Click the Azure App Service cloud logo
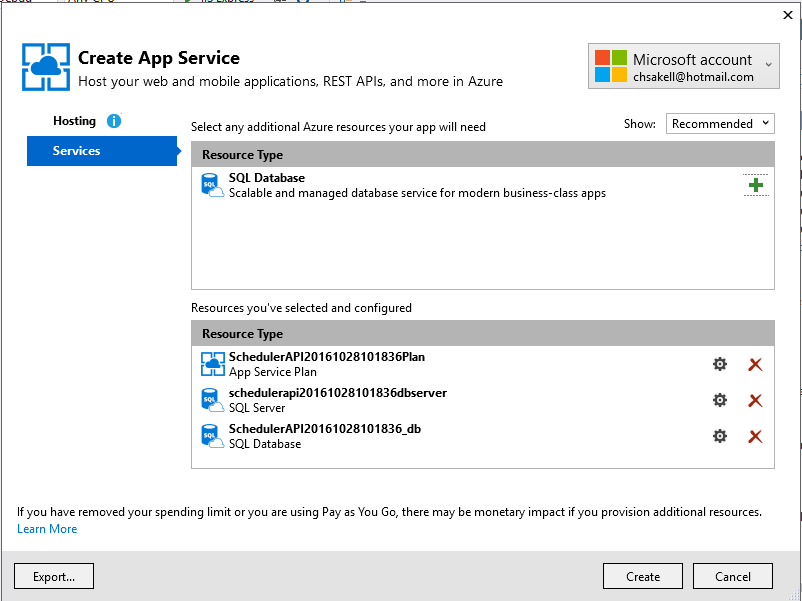802x601 pixels. tap(46, 67)
